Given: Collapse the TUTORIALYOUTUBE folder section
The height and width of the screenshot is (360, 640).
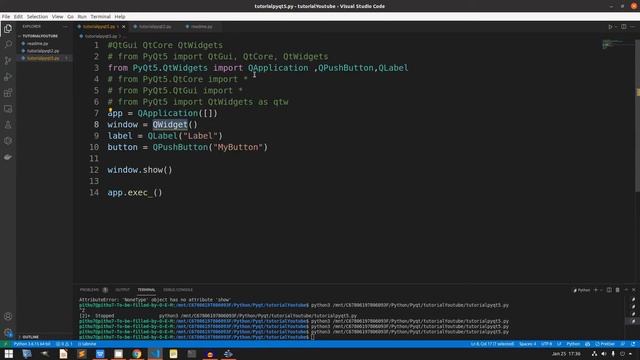Looking at the screenshot, I should (x=40, y=36).
